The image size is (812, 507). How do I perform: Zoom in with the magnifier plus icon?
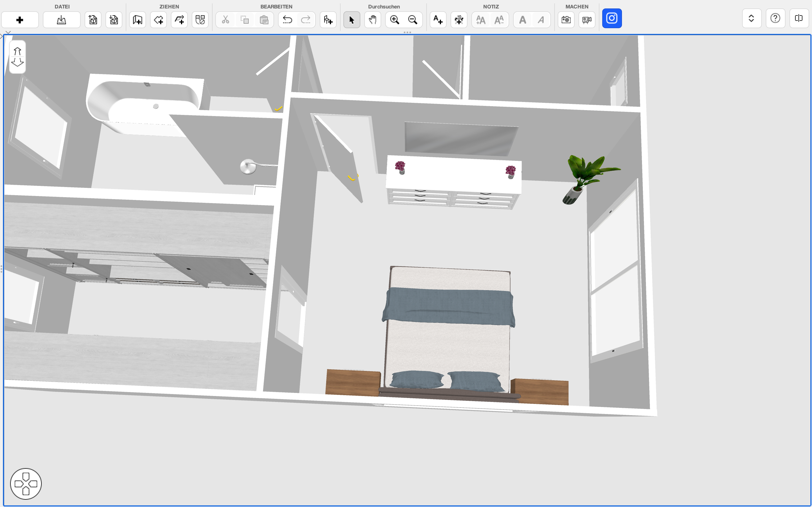tap(395, 20)
